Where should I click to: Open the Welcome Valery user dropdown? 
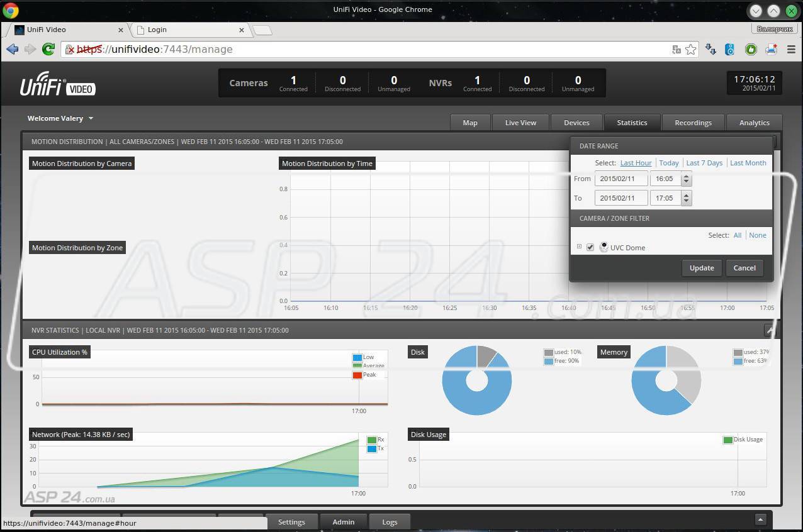tap(60, 118)
